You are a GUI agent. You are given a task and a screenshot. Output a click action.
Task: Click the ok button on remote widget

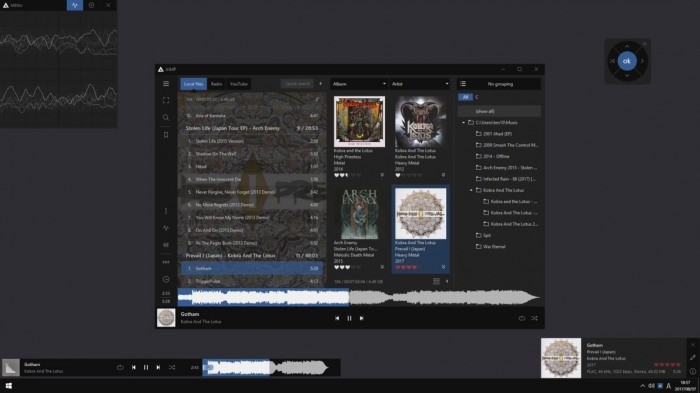[x=627, y=61]
